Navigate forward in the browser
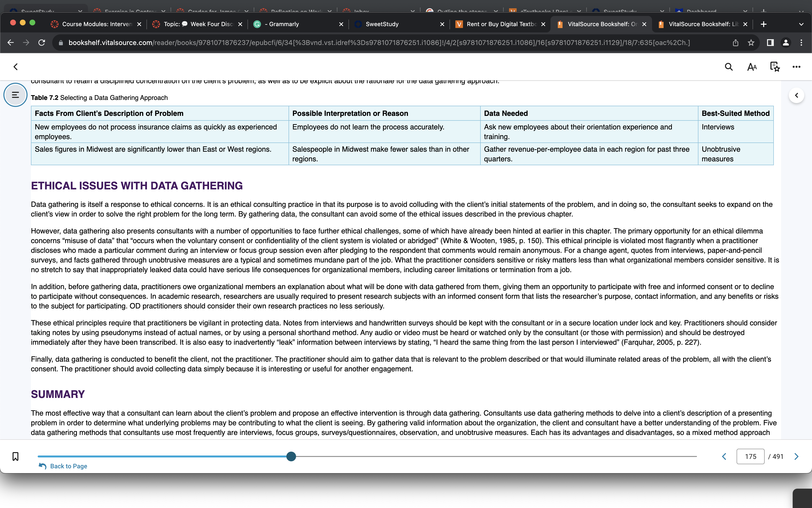The image size is (812, 508). click(26, 43)
